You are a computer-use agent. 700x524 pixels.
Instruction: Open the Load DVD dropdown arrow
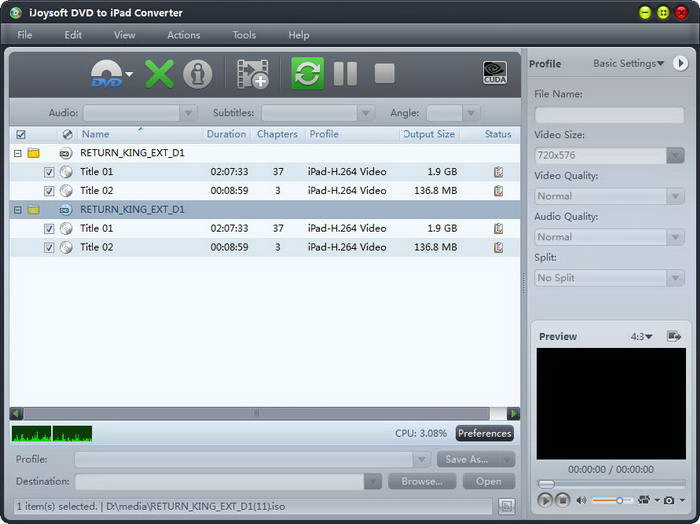click(x=129, y=74)
